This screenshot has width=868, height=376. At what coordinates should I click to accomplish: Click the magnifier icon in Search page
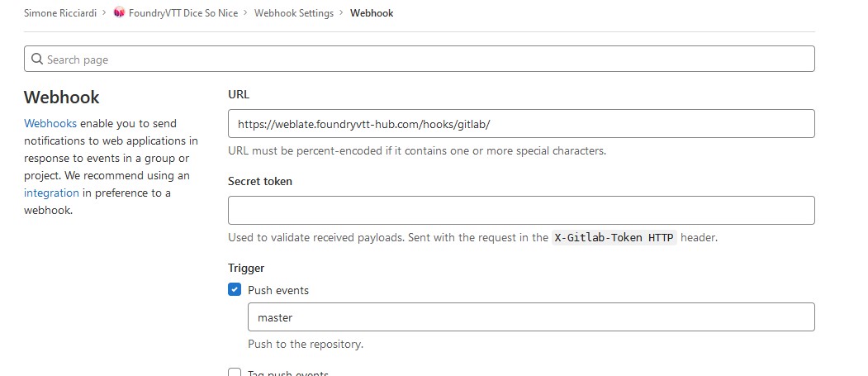[x=37, y=59]
